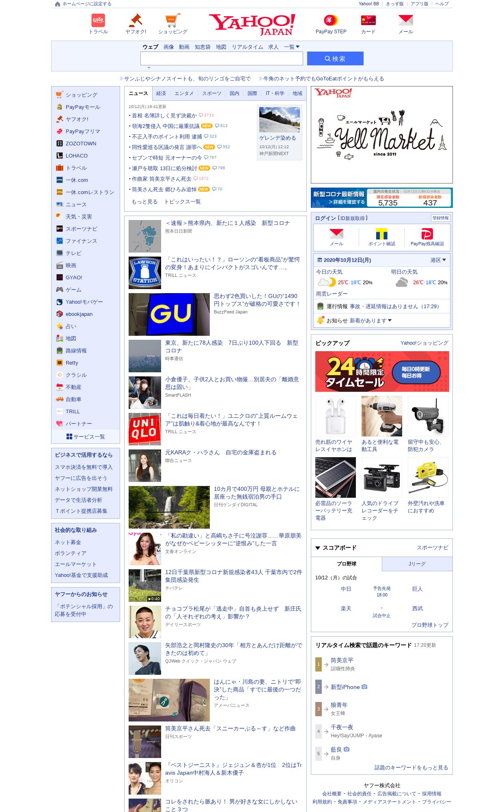Open the ゲレンデ染める snow photo thumbnail
This screenshot has height=812, width=504.
[280, 120]
